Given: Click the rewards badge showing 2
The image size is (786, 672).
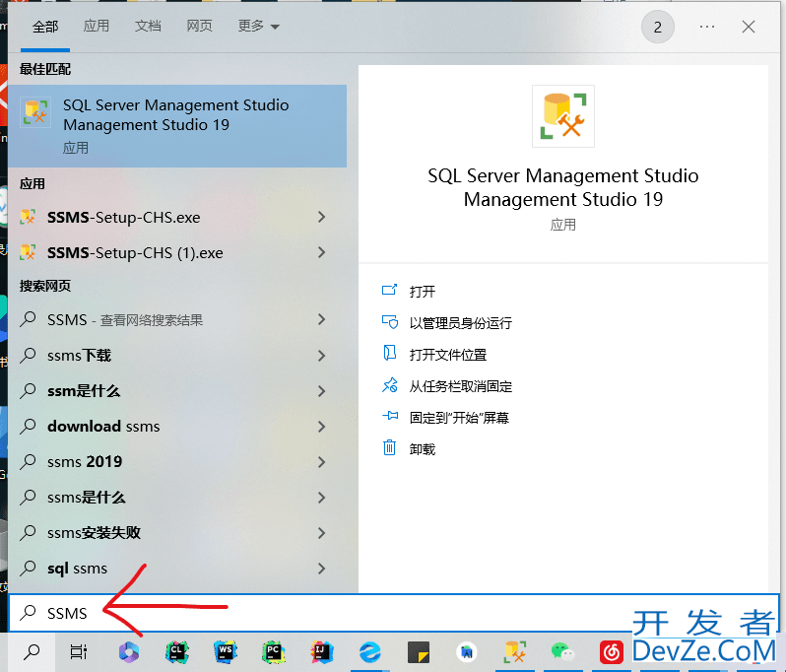Looking at the screenshot, I should pyautogui.click(x=658, y=27).
